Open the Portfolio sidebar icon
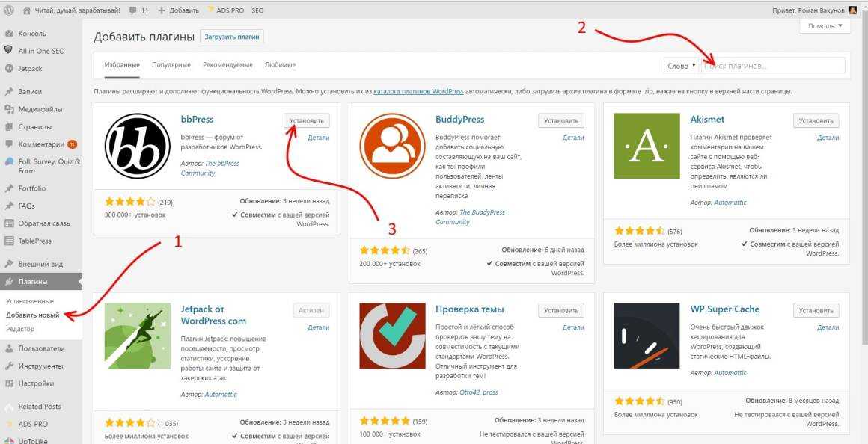Screen dimensions: 868x444 click(x=9, y=188)
